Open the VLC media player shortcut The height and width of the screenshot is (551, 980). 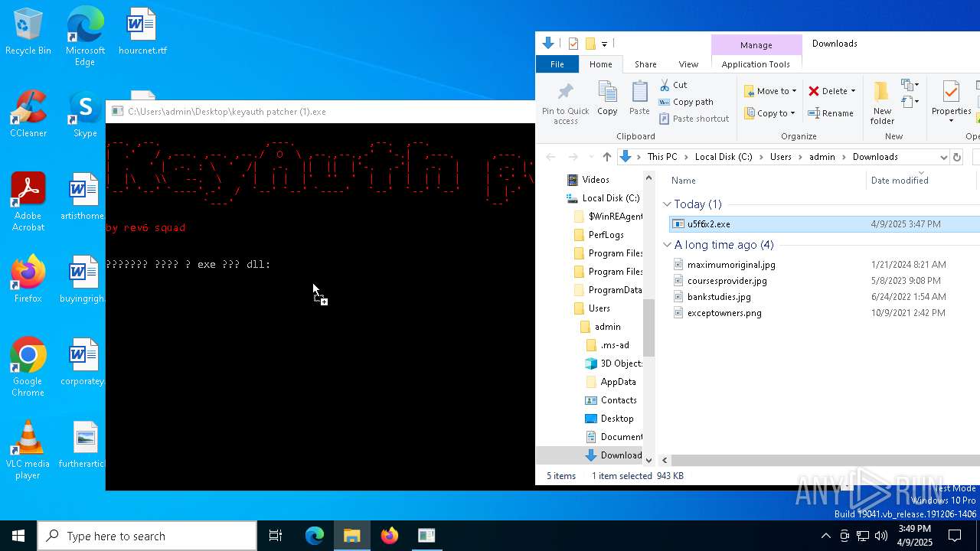pos(28,451)
